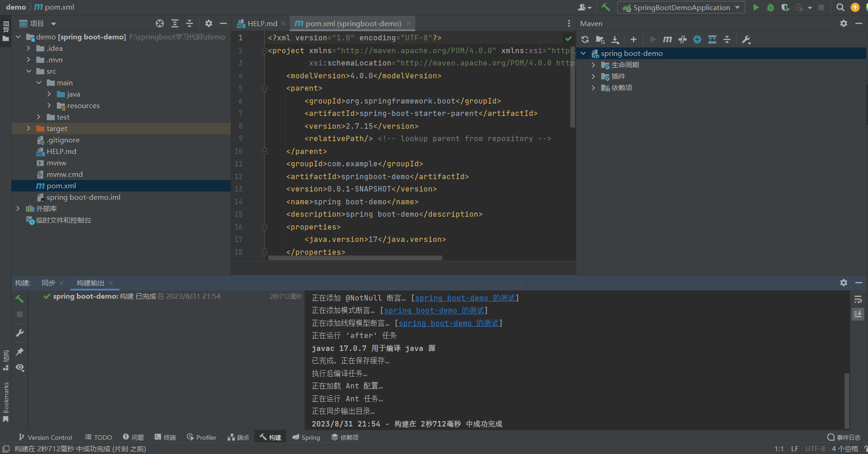Open the Spring tool window
Screen dimensions: 868x454
(x=306, y=438)
